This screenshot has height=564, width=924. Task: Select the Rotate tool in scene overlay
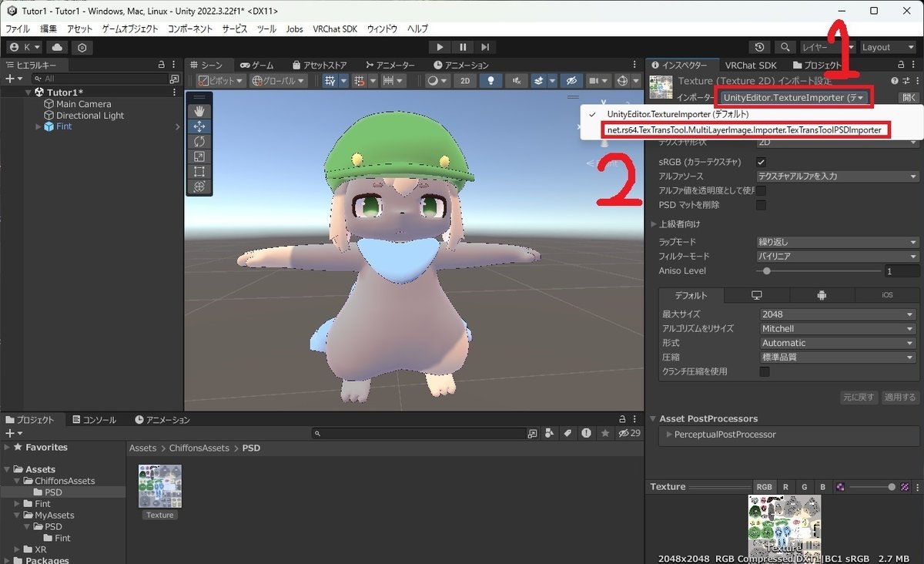coord(199,142)
